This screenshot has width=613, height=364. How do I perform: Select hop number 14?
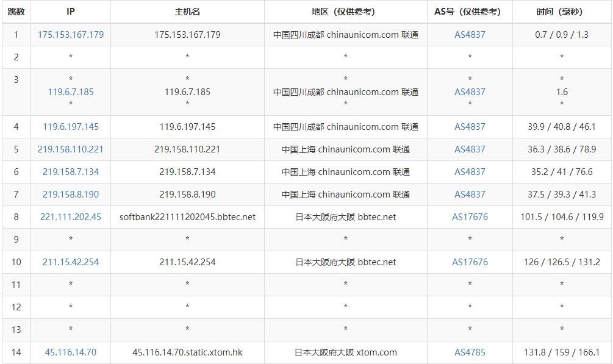point(16,352)
